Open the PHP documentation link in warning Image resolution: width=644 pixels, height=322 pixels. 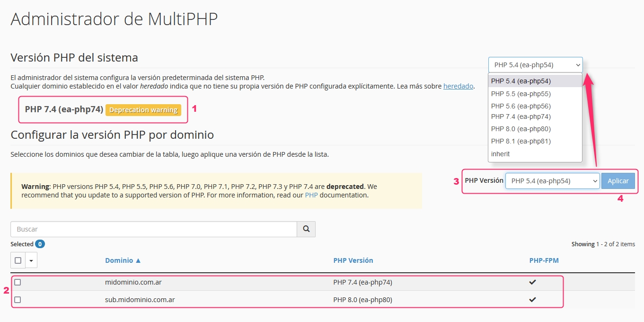311,195
